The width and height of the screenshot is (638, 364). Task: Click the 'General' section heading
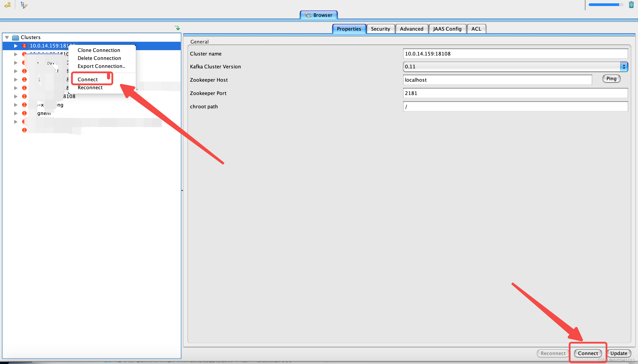click(x=199, y=42)
